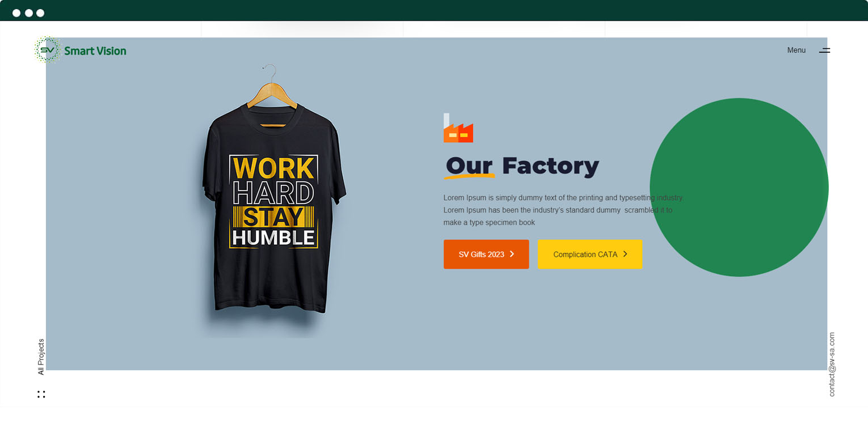Open the Menu label in header

click(796, 50)
